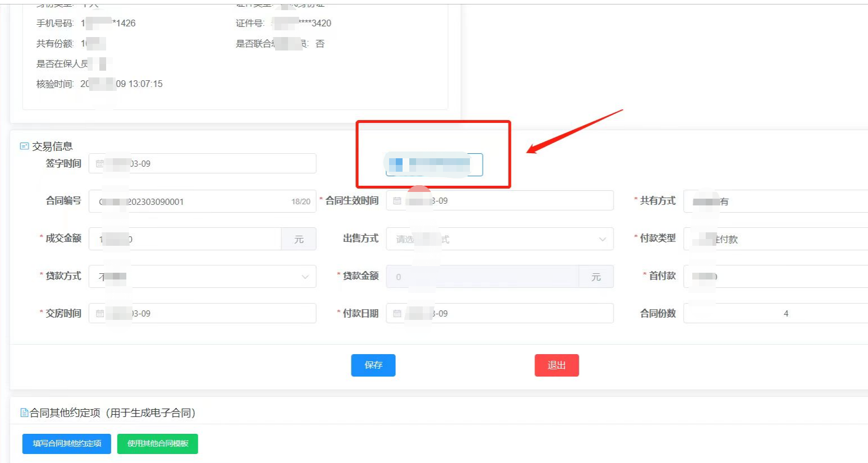Click the 合同其他约定项 document icon
The width and height of the screenshot is (868, 463).
pos(25,413)
